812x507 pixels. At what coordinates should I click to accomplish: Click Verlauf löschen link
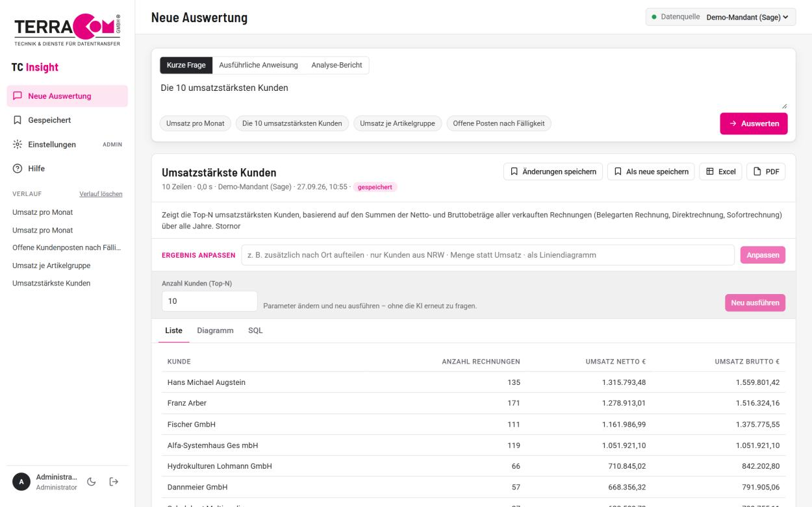(x=101, y=194)
